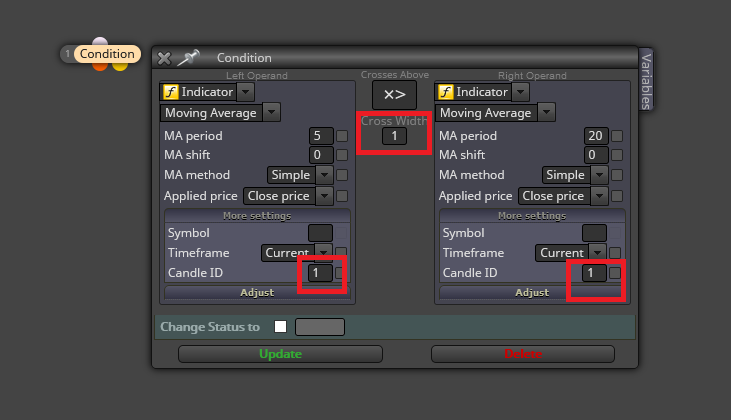
Task: Click the right operand Adjust bar
Action: [532, 292]
